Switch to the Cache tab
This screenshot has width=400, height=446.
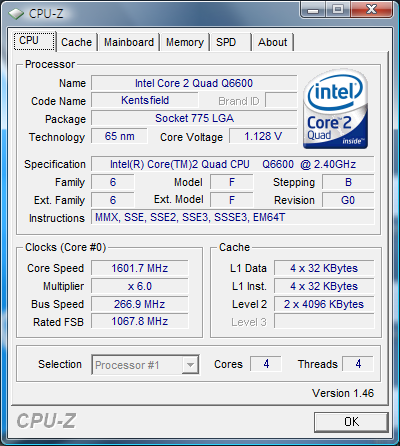[76, 42]
